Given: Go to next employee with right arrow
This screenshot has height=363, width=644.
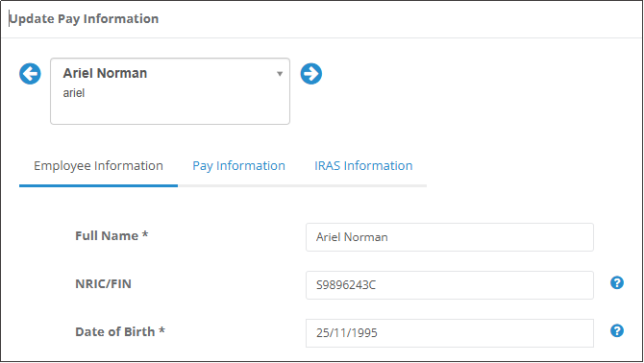Looking at the screenshot, I should pyautogui.click(x=310, y=74).
